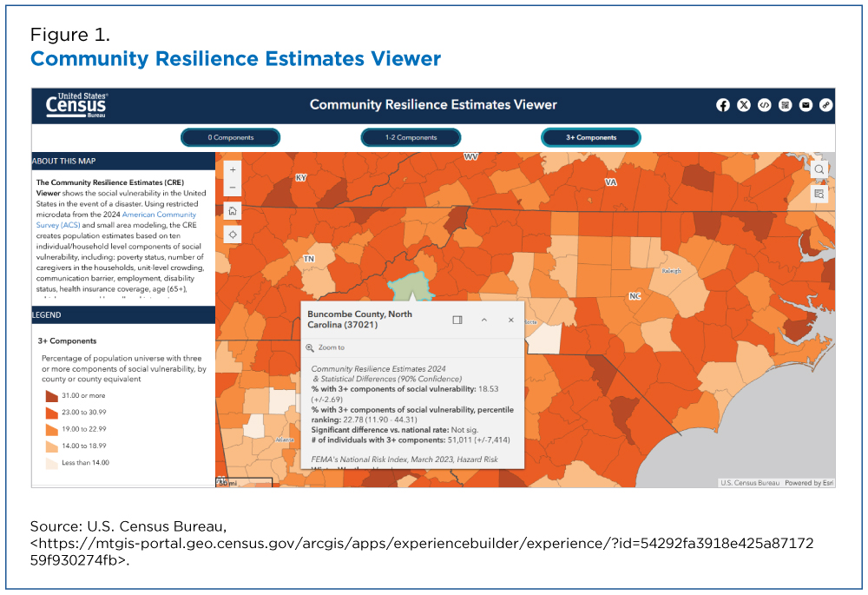This screenshot has height=595, width=868.
Task: Click the United States Census Bureau logo
Action: pyautogui.click(x=76, y=105)
